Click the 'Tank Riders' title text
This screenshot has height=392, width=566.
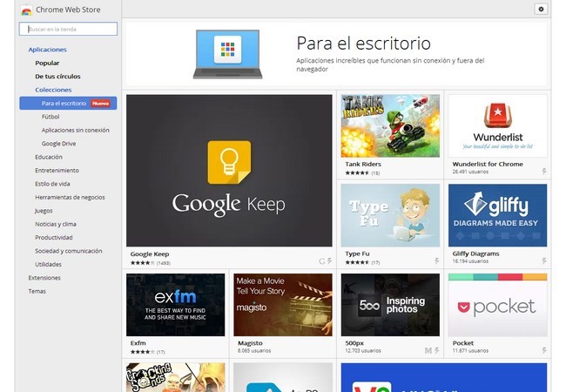pos(363,164)
